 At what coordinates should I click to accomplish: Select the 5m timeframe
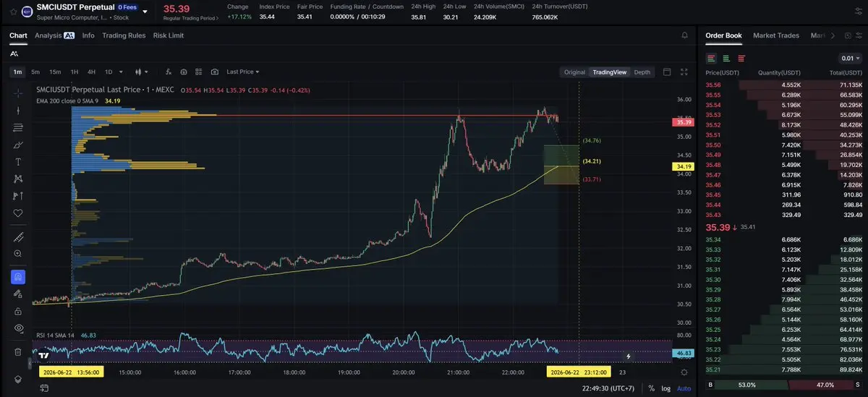click(35, 72)
